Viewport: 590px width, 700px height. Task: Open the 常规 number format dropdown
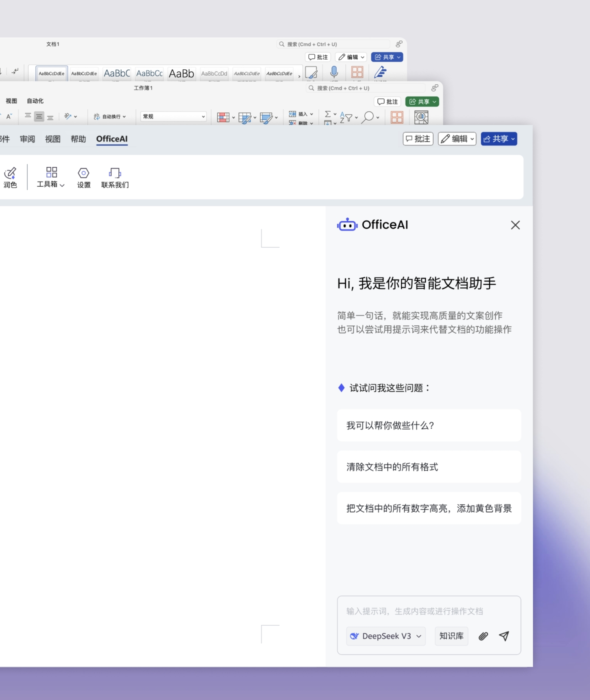click(x=173, y=116)
